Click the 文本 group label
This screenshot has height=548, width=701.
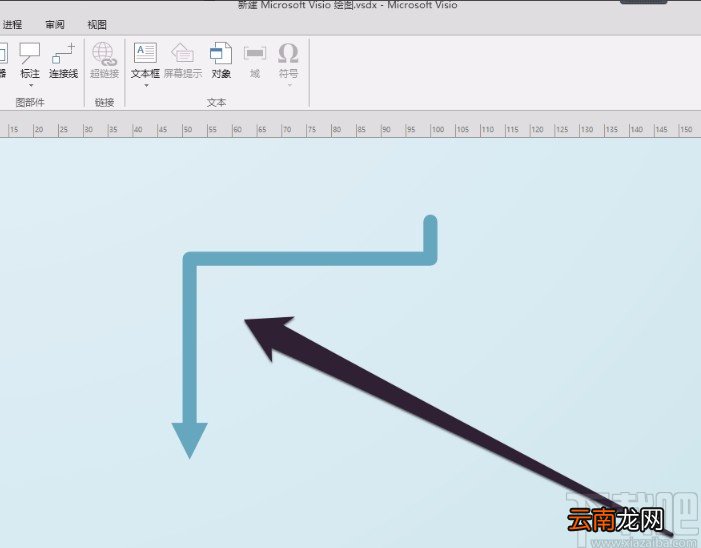point(216,102)
